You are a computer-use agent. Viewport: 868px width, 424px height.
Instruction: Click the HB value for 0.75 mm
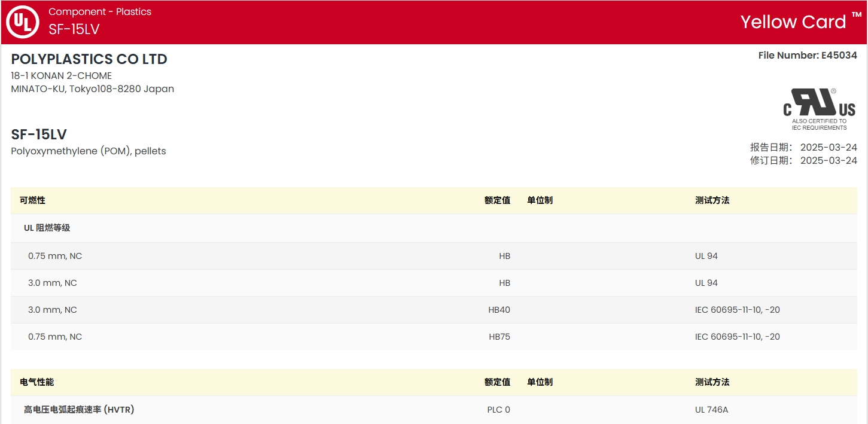pyautogui.click(x=504, y=256)
